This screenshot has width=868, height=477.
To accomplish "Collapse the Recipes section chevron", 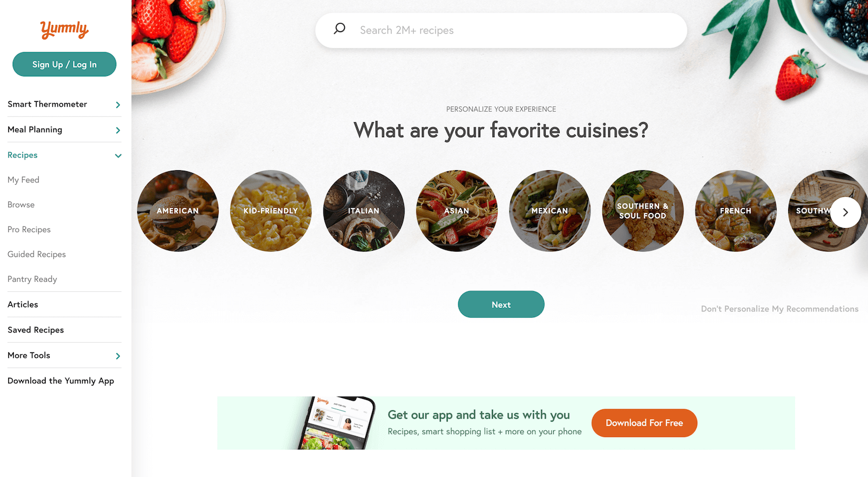I will pos(118,156).
